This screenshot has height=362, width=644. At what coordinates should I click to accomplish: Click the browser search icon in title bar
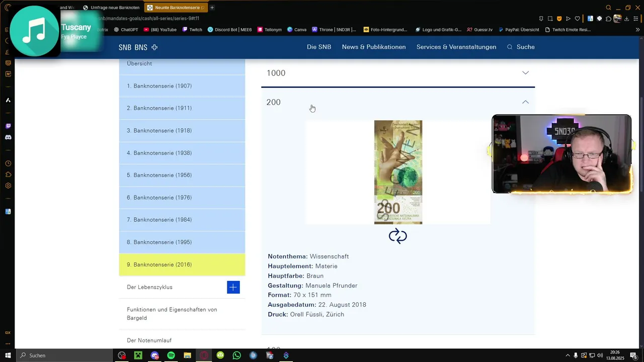(x=608, y=8)
